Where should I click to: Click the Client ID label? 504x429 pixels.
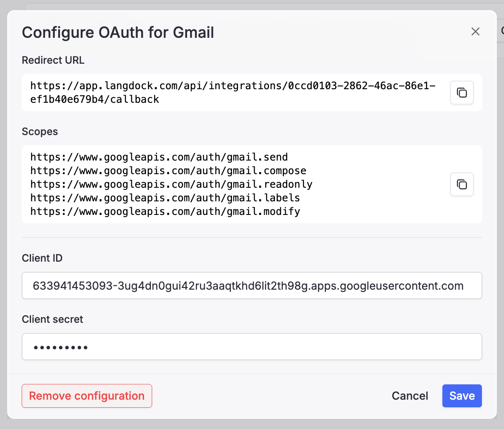[42, 258]
